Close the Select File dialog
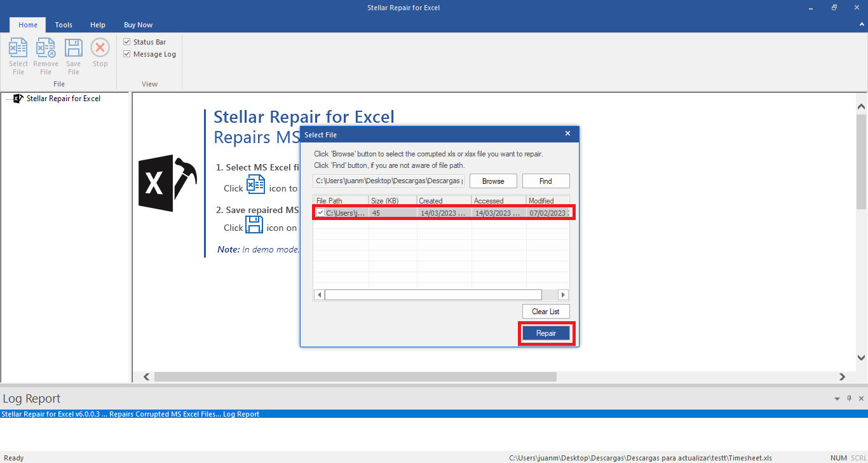This screenshot has width=868, height=463. point(568,134)
